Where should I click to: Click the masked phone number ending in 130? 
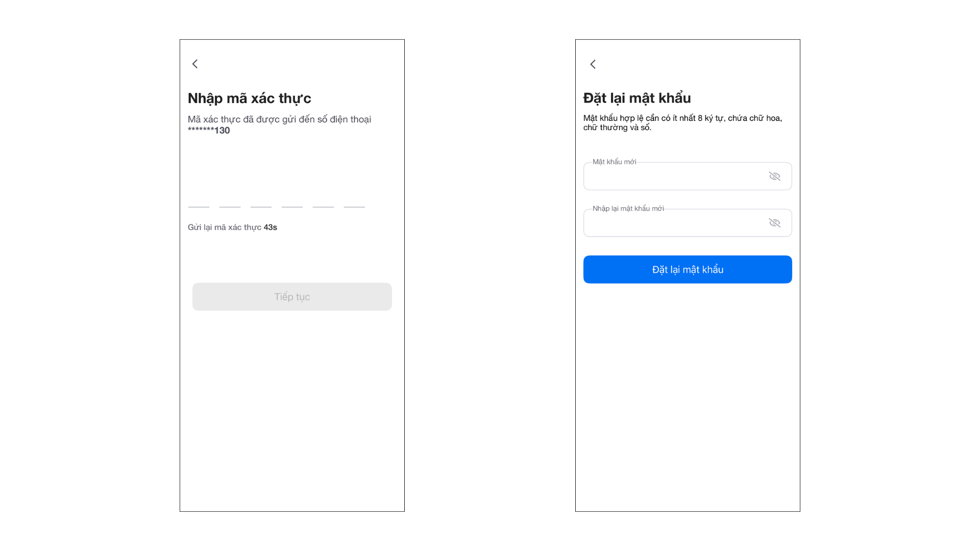tap(209, 131)
